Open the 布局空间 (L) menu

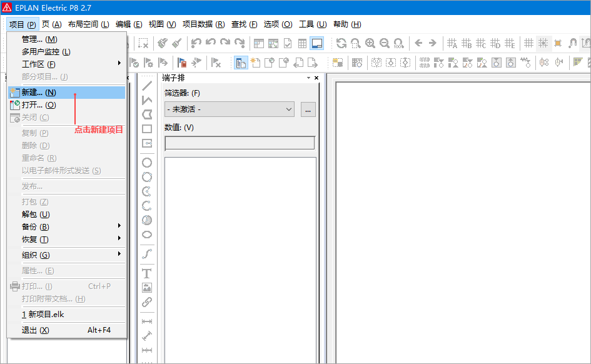[89, 24]
